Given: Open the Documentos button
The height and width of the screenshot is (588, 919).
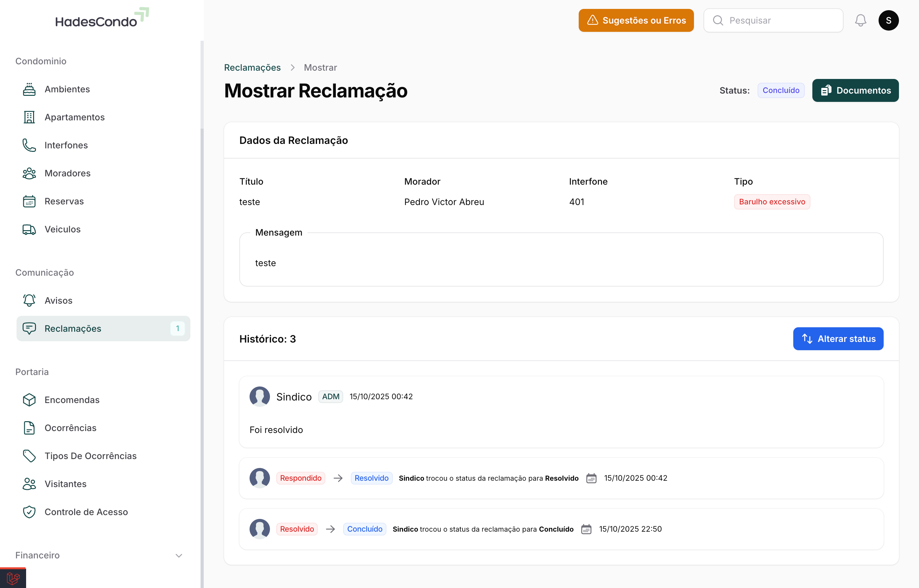Looking at the screenshot, I should coord(855,90).
